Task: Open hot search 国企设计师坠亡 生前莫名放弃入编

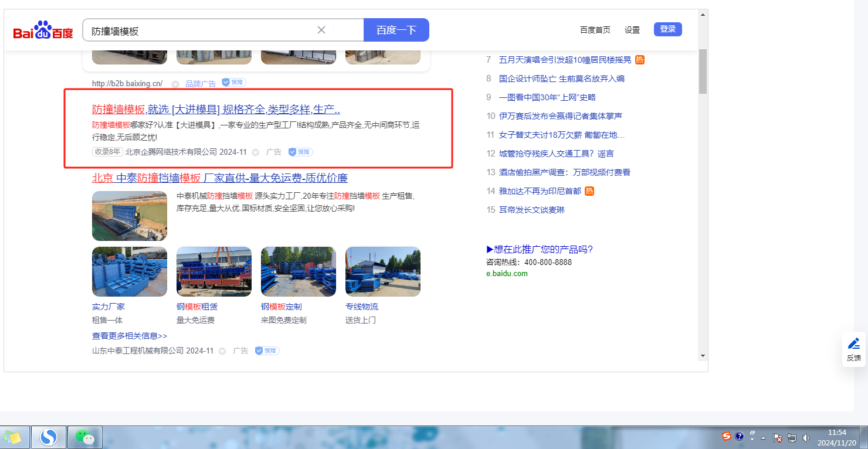Action: point(562,79)
